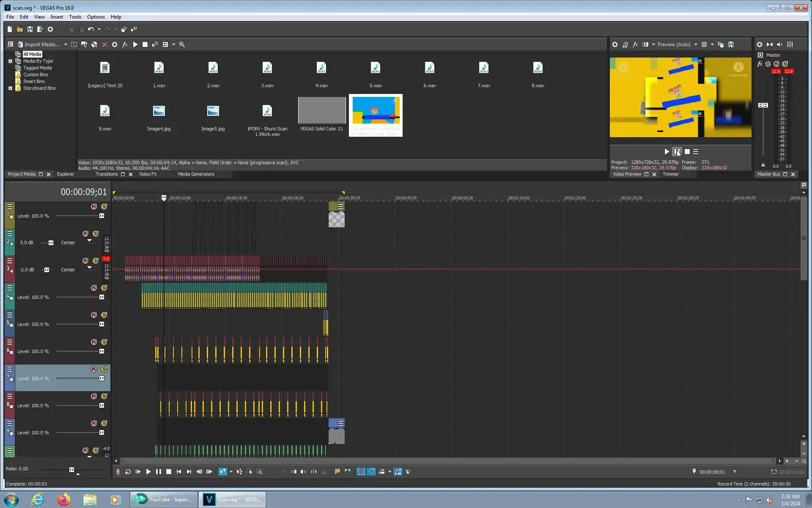Open the Tools menu
The width and height of the screenshot is (812, 508).
click(x=75, y=17)
